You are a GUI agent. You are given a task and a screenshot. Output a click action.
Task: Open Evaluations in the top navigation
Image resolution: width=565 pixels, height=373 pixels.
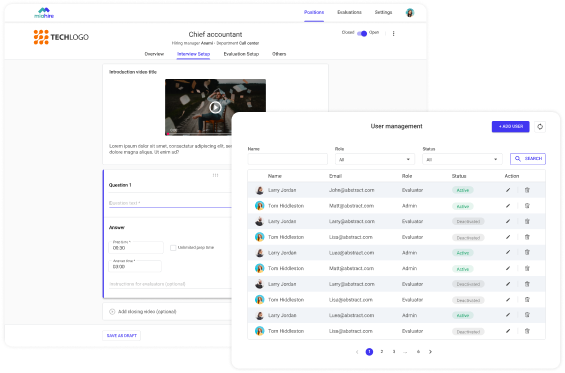pos(349,12)
